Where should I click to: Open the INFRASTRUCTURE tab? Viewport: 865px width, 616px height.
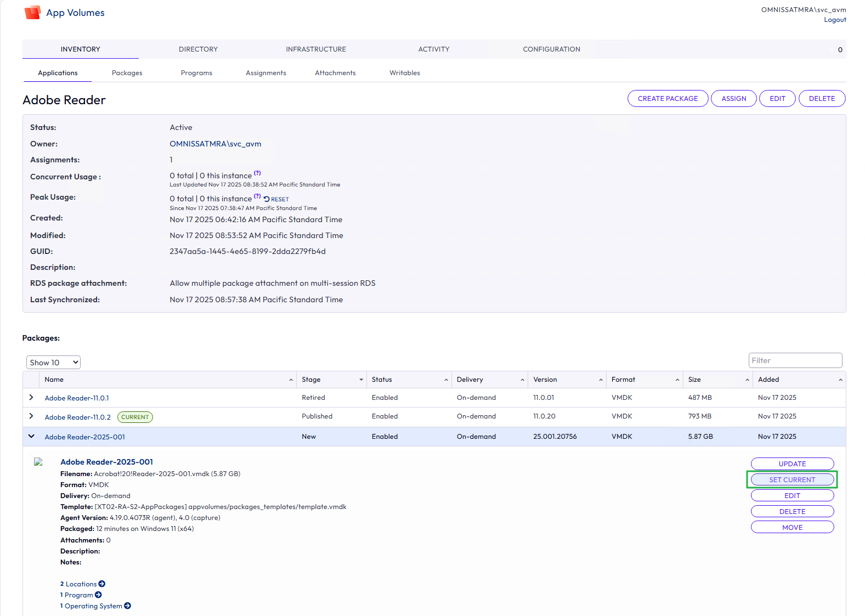[x=316, y=49]
